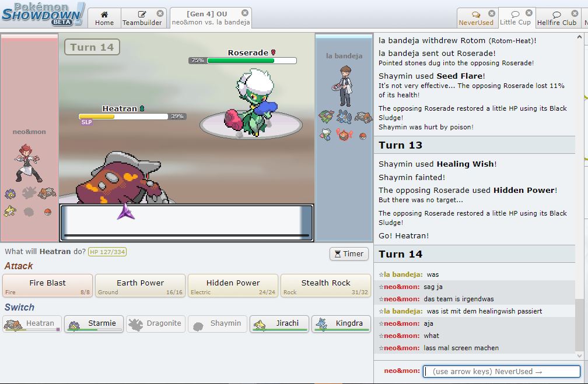Close the Hellfire Club chat tab
The width and height of the screenshot is (588, 384).
[575, 13]
